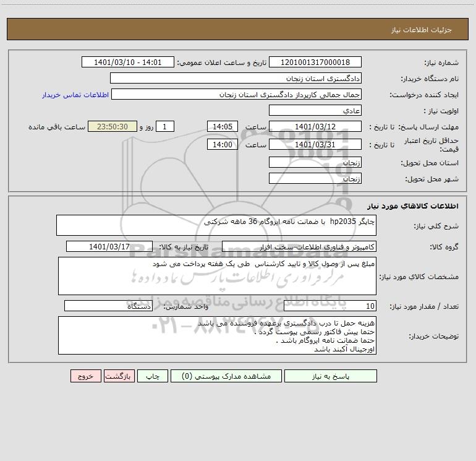This screenshot has width=476, height=461.
Task: Click the delivery province field زنجان
Action: point(315,162)
